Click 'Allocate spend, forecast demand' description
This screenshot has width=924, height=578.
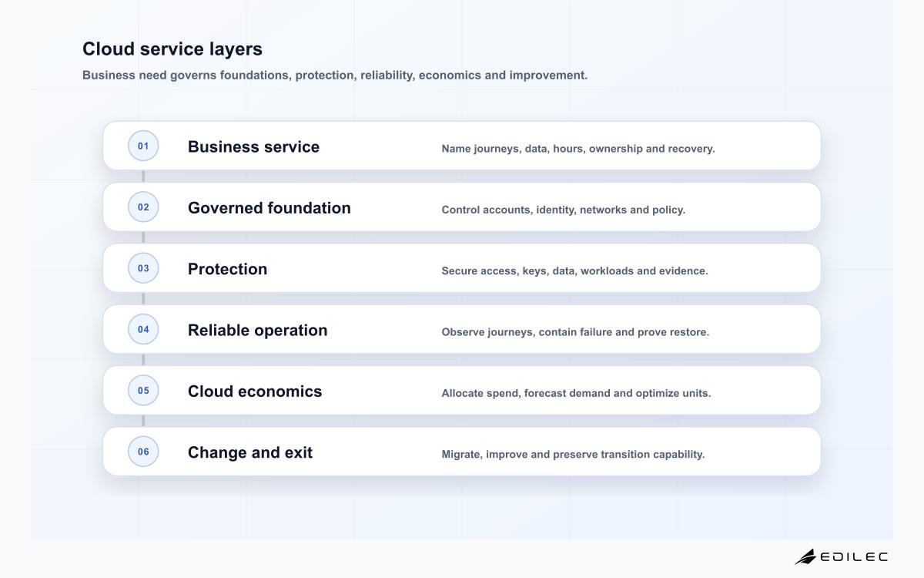click(x=576, y=393)
